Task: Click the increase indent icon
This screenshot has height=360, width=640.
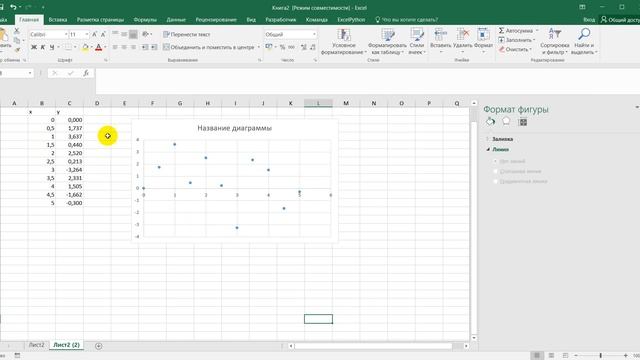Action: 154,47
